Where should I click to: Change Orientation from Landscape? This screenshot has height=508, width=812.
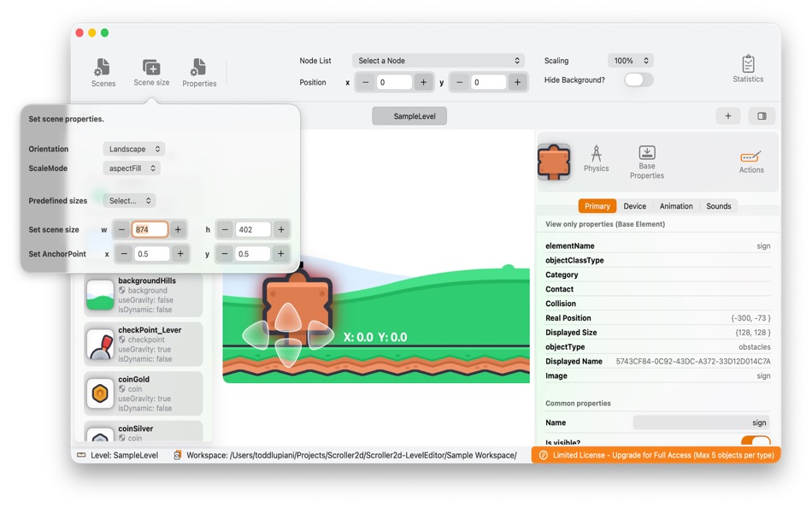click(132, 148)
